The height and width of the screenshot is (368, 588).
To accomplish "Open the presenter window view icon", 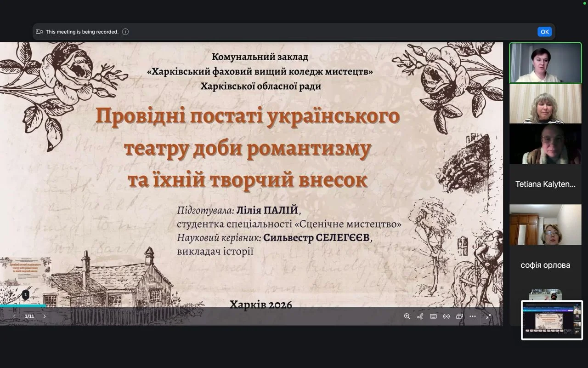I will click(x=459, y=316).
